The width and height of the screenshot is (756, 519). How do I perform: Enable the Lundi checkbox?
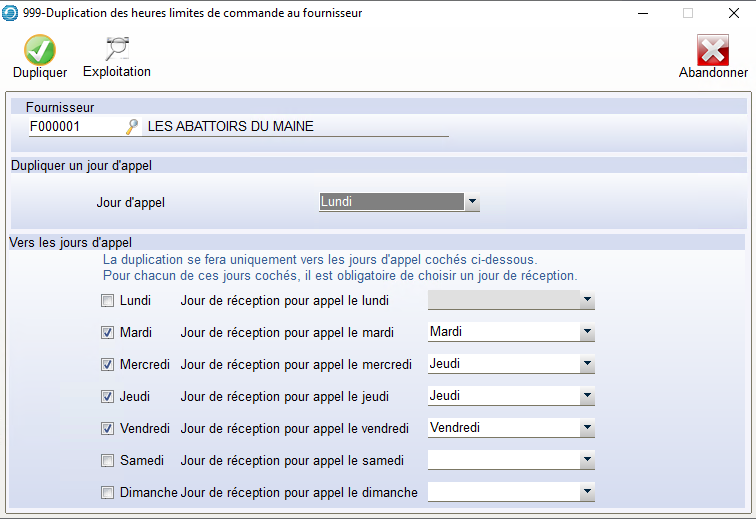pyautogui.click(x=107, y=300)
